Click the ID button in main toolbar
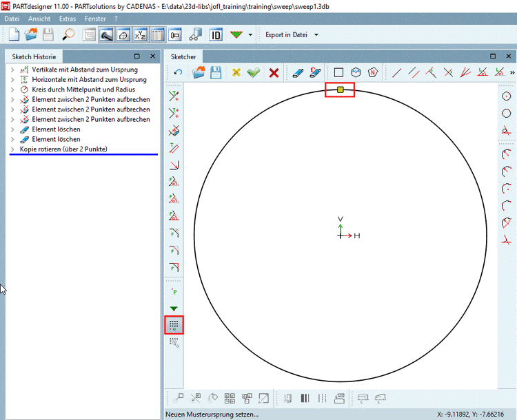The height and width of the screenshot is (420, 517). [216, 34]
